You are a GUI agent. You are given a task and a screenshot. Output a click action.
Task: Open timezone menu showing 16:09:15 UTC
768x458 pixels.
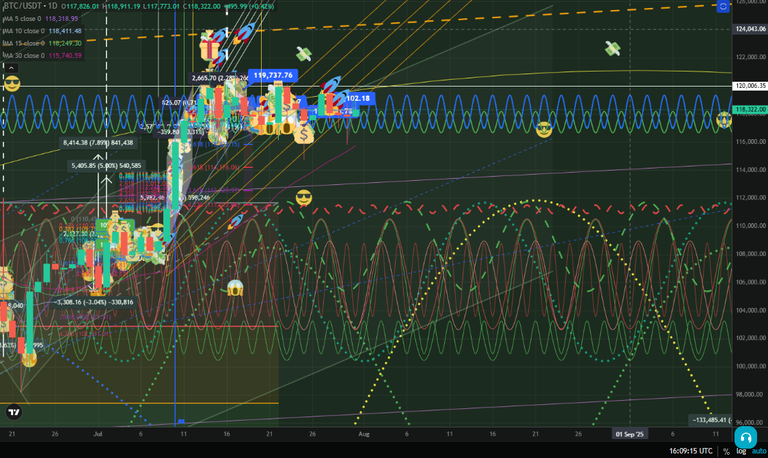691,451
